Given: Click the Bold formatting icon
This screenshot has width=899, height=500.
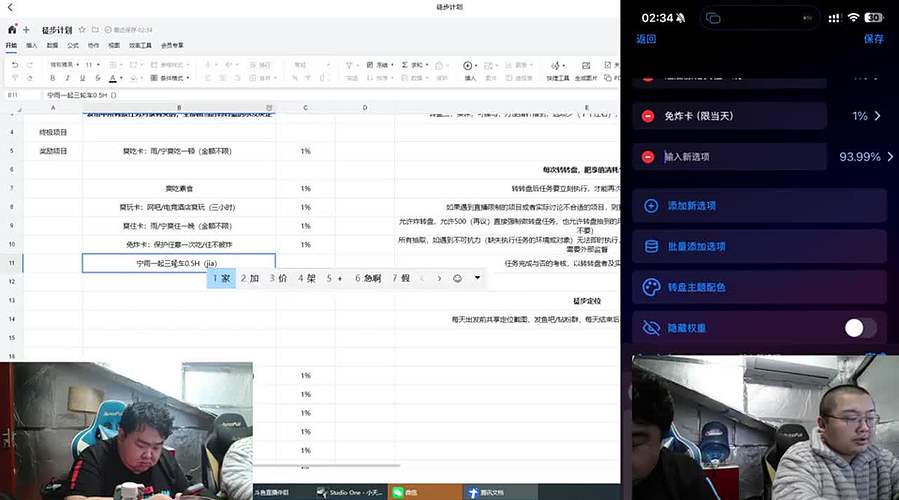Looking at the screenshot, I should [x=53, y=78].
